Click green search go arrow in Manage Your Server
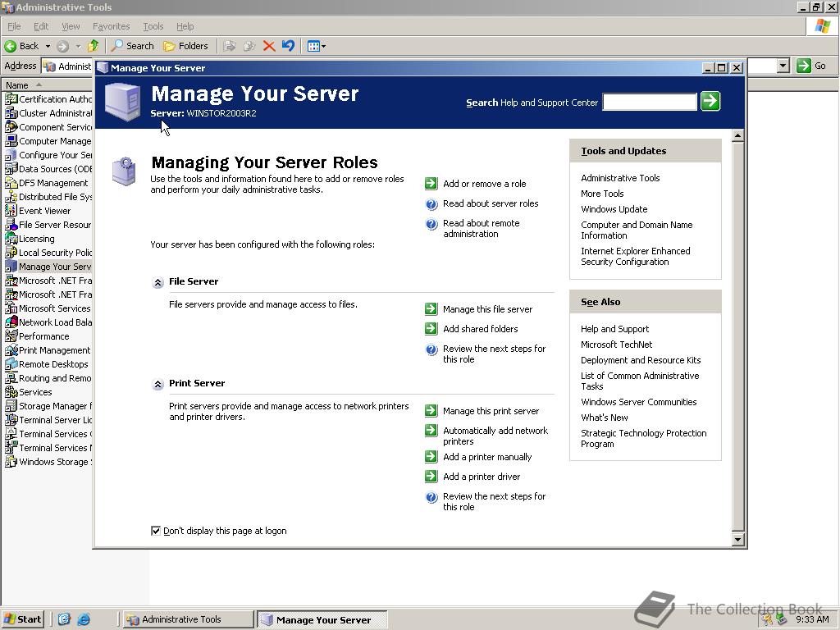The image size is (840, 630). pyautogui.click(x=710, y=101)
